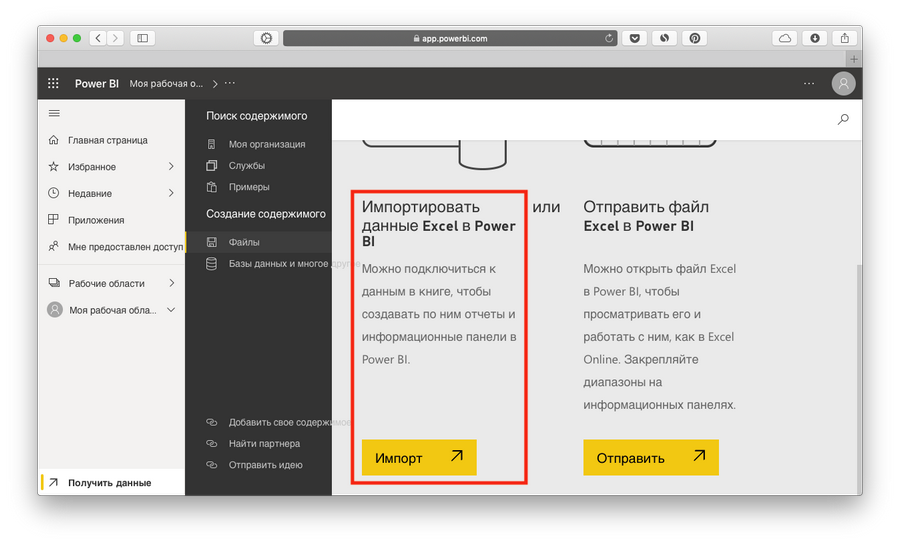
Task: Open Найти партнера link
Action: click(264, 443)
